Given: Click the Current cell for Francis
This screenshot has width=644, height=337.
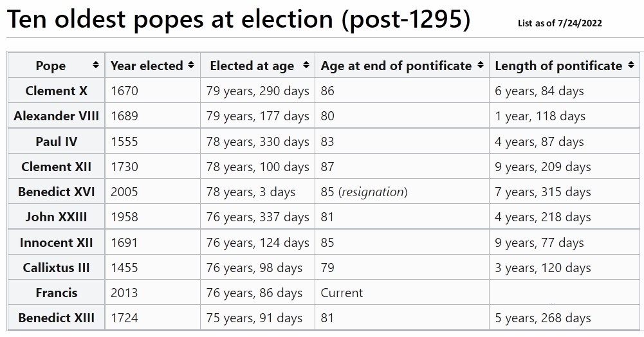Looking at the screenshot, I should (x=342, y=293).
